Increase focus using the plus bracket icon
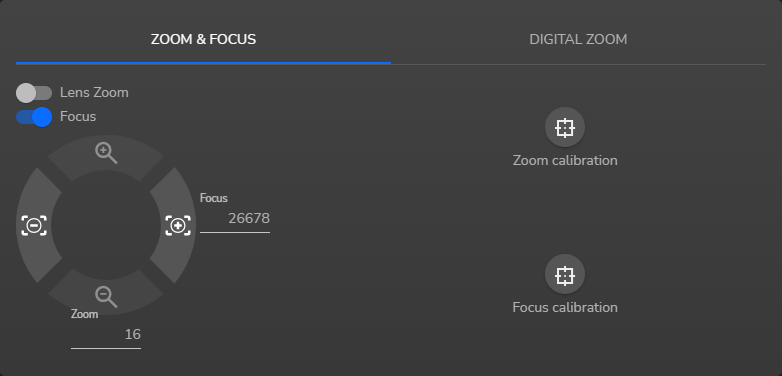The width and height of the screenshot is (782, 376). click(178, 225)
